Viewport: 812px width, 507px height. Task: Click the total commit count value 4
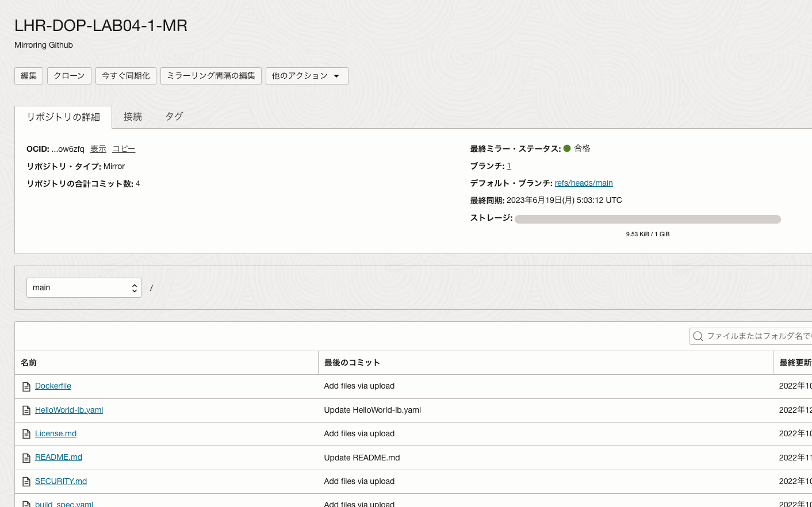click(x=138, y=183)
